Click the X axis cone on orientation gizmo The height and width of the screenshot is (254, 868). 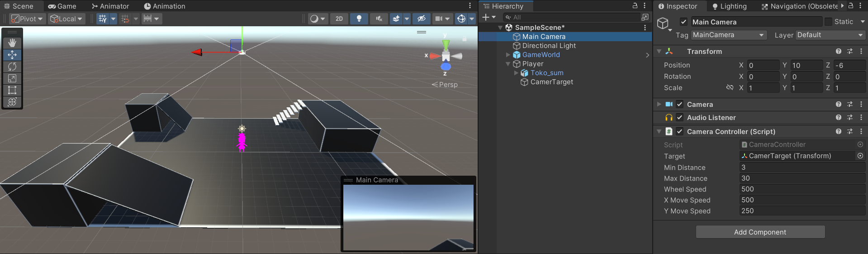[x=434, y=56]
